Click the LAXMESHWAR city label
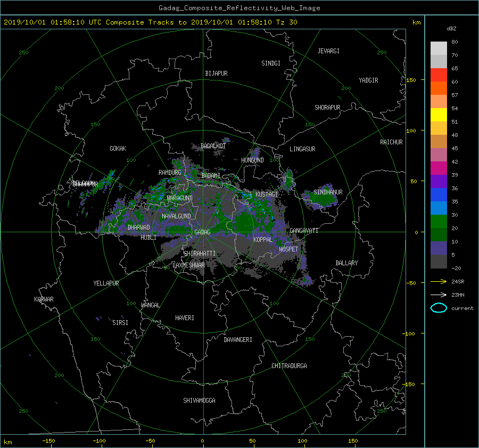 [x=188, y=265]
